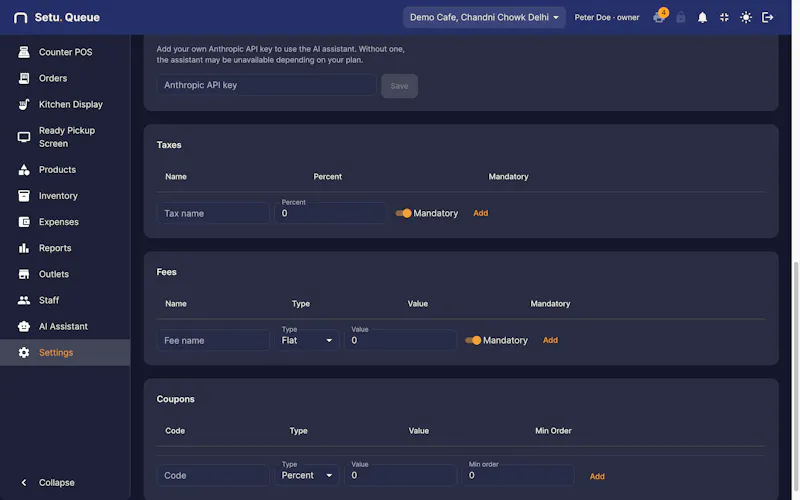Viewport: 800px width, 500px height.
Task: Click Add in Taxes row
Action: pos(481,213)
